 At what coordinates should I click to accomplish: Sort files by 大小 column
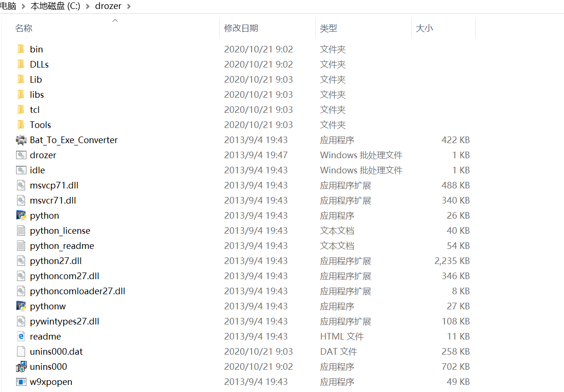(424, 28)
